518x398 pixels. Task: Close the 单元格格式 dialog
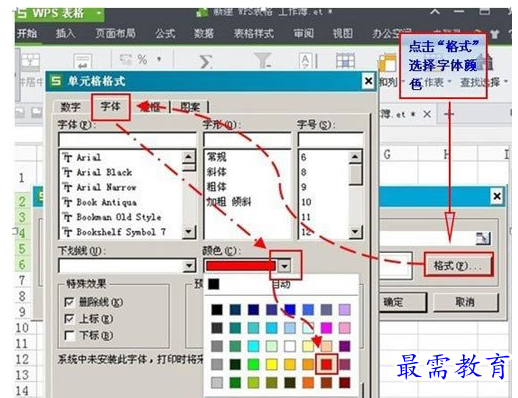click(x=368, y=81)
